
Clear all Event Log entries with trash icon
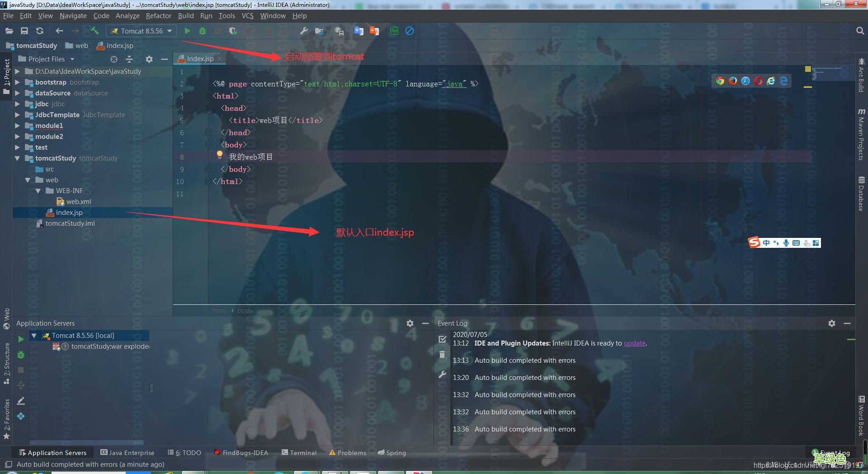pyautogui.click(x=442, y=355)
